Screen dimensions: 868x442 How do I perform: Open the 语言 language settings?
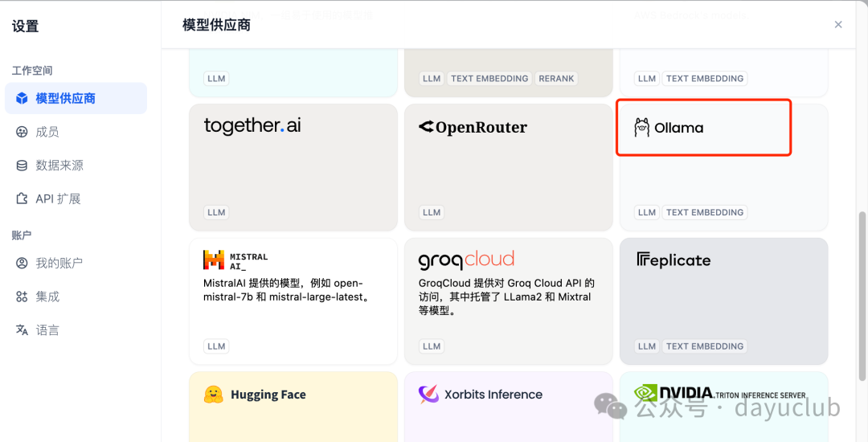click(76, 330)
